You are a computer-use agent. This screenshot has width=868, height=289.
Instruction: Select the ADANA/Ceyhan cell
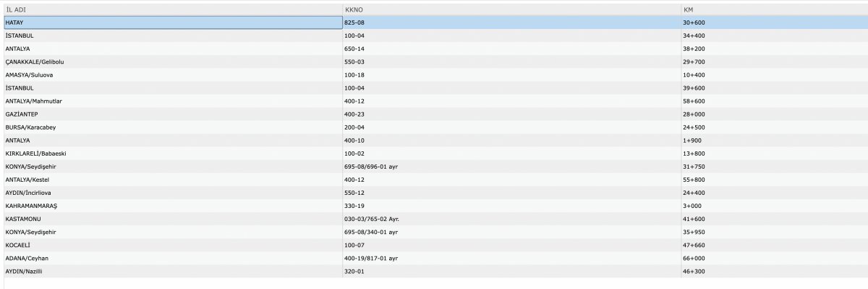pyautogui.click(x=172, y=258)
